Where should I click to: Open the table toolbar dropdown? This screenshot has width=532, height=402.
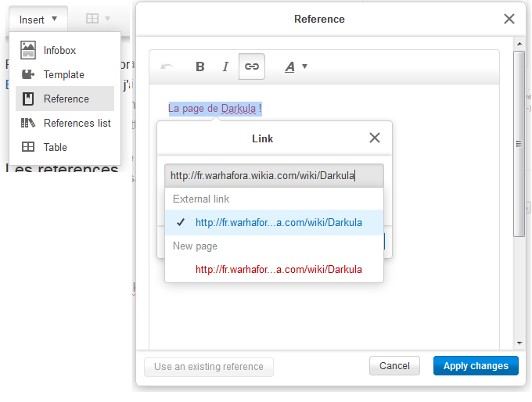click(98, 19)
